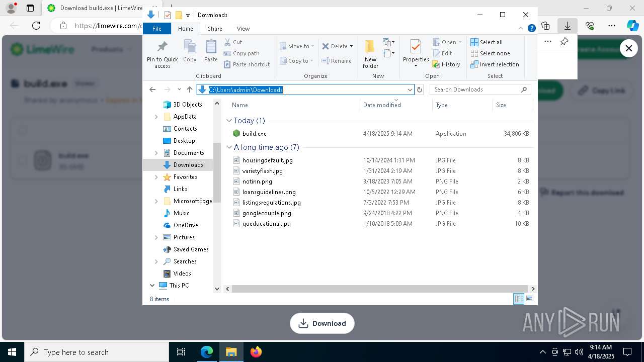Collapse the A long time ago group
Viewport: 644px width, 362px height.
coord(229,147)
